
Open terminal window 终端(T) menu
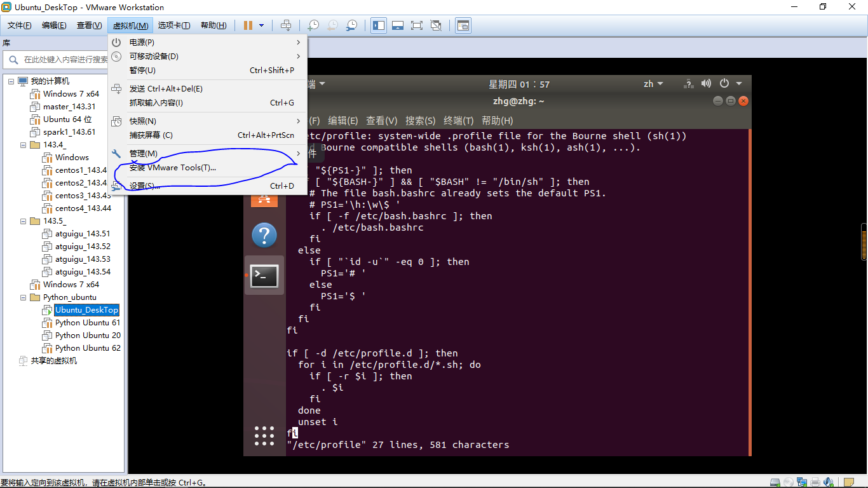coord(459,121)
